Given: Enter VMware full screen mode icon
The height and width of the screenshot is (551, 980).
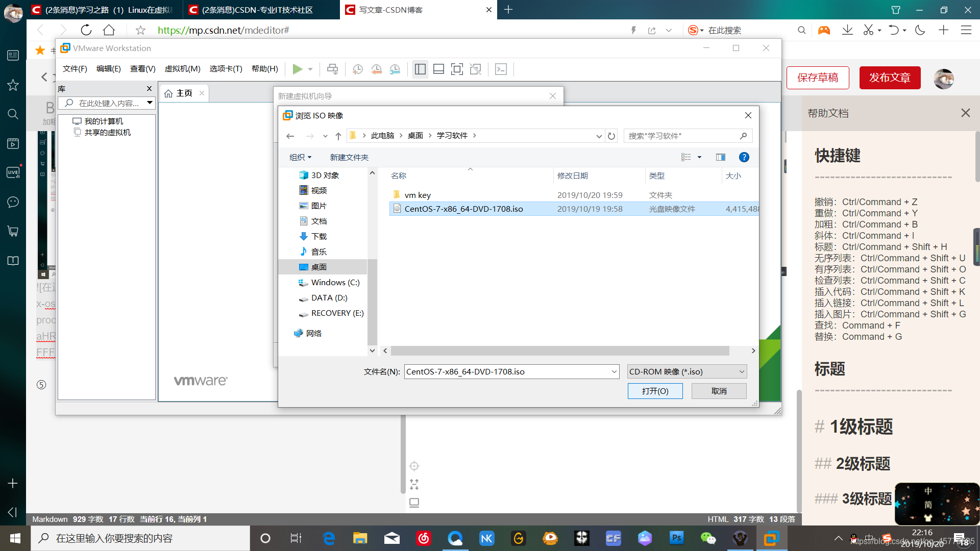Looking at the screenshot, I should [457, 69].
